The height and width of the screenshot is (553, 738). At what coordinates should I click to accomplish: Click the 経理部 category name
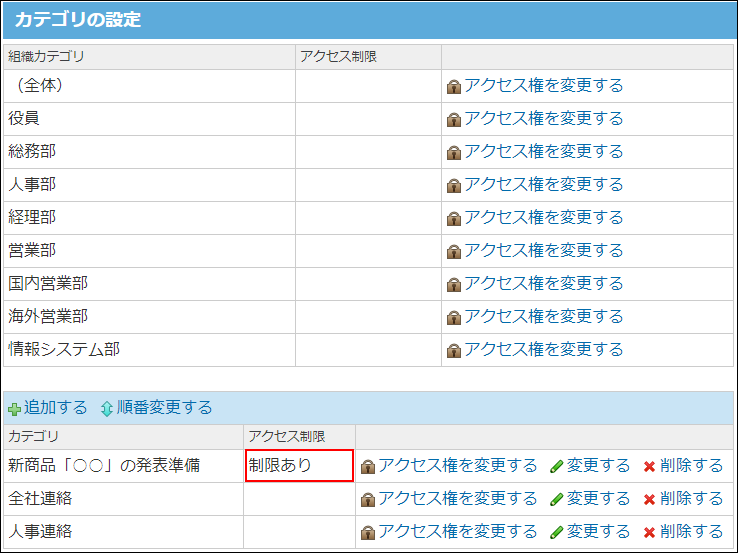tap(32, 217)
